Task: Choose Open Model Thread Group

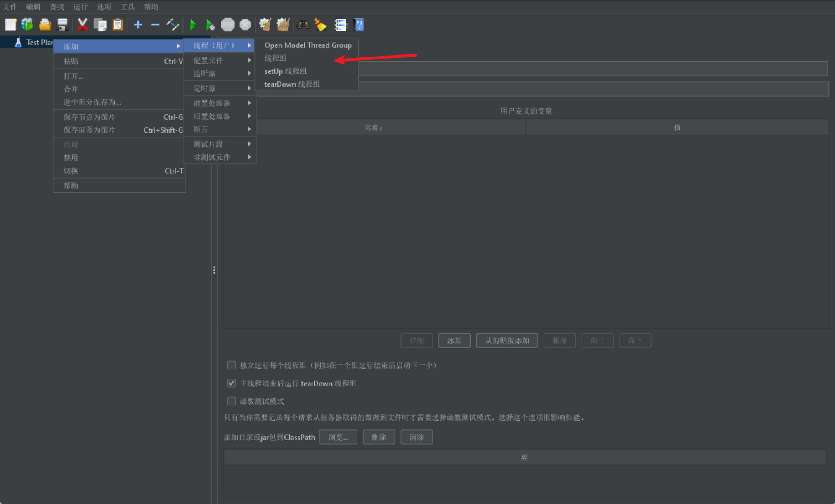Action: 306,45
